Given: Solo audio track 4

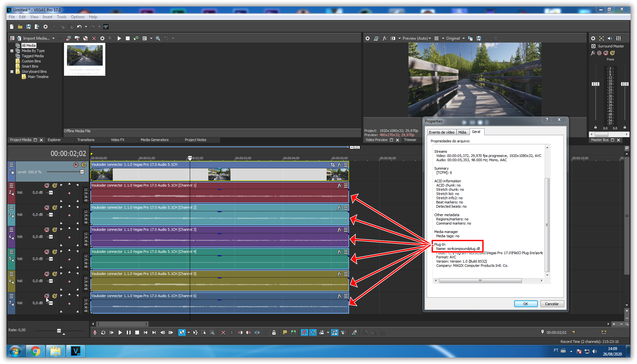Looking at the screenshot, I should tap(55, 230).
